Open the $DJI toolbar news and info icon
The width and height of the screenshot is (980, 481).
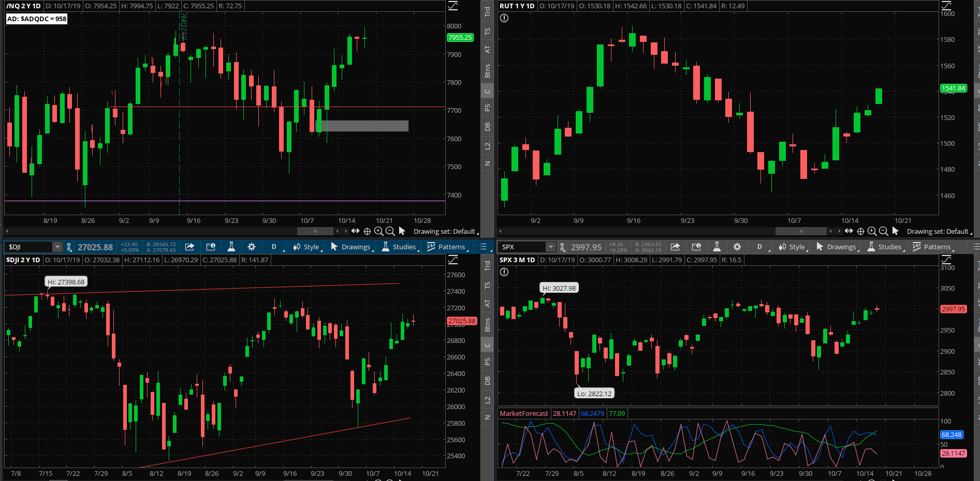pos(211,247)
